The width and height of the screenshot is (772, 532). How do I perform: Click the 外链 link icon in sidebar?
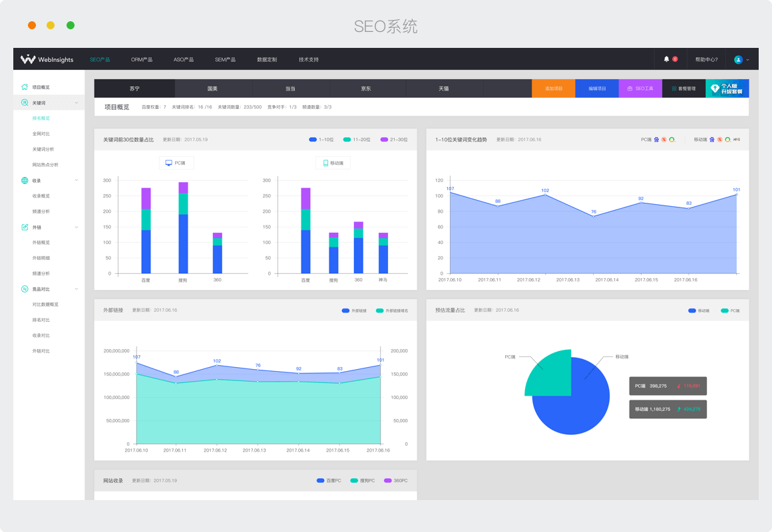[x=25, y=227]
